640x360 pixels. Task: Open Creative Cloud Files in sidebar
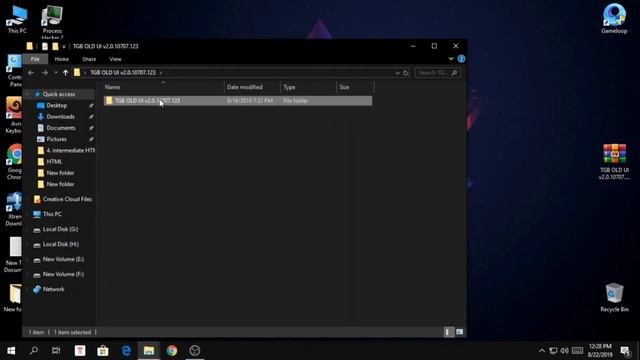point(67,199)
